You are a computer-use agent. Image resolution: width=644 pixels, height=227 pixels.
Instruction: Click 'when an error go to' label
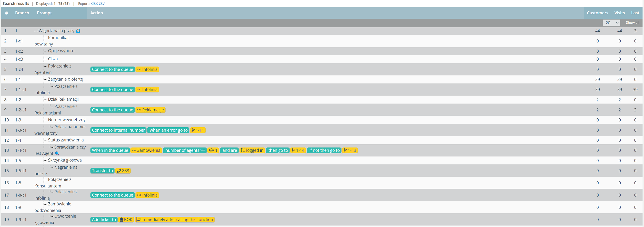pyautogui.click(x=168, y=130)
